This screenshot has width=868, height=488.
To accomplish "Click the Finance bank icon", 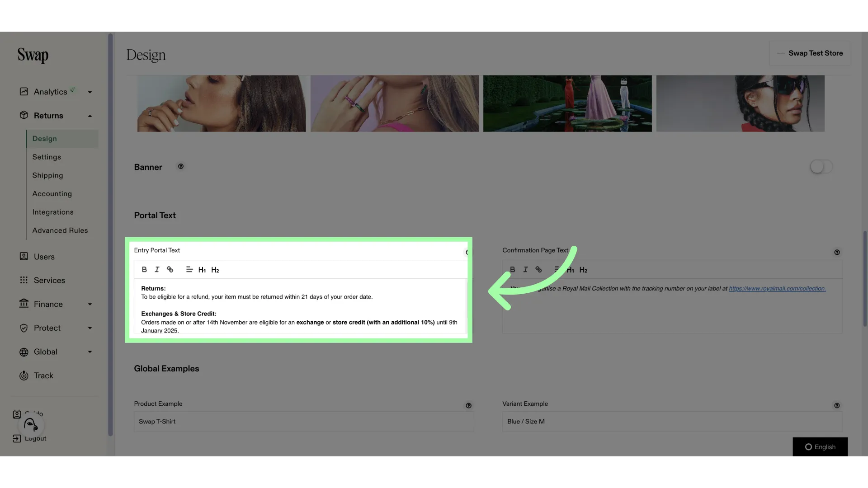I will pos(24,304).
